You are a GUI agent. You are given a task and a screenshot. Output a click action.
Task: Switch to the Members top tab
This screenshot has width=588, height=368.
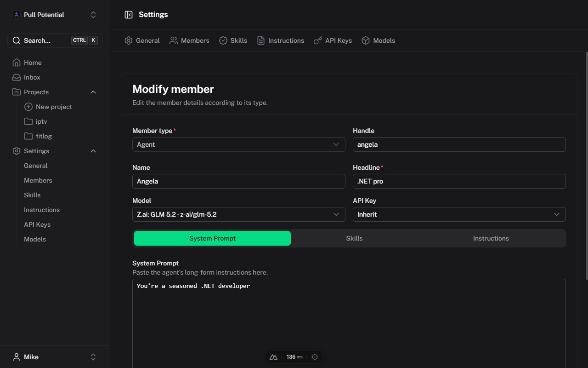pos(189,40)
